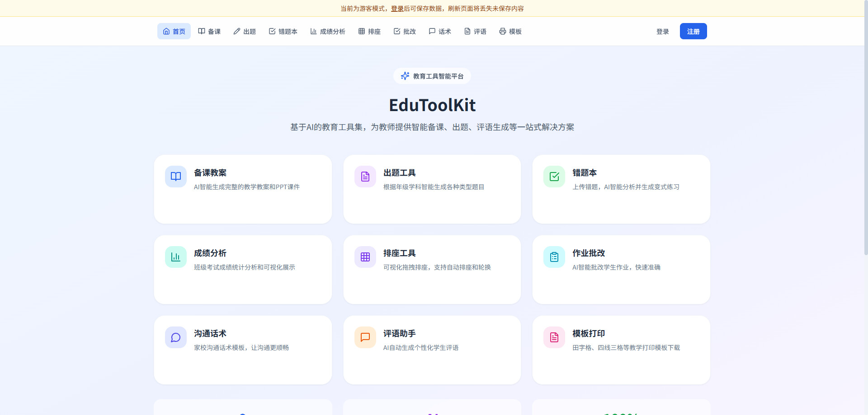Click text 班级考试成绩统计分析和可视化展示

pyautogui.click(x=245, y=267)
